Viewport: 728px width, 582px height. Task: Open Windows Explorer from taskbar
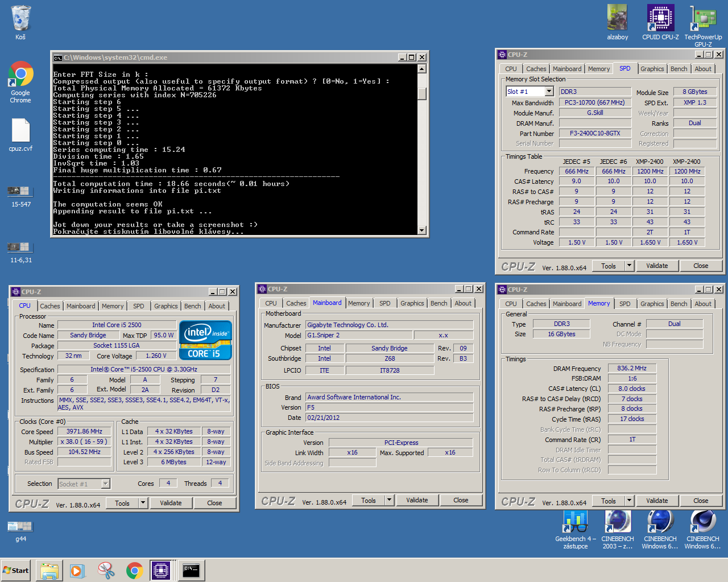pyautogui.click(x=49, y=570)
